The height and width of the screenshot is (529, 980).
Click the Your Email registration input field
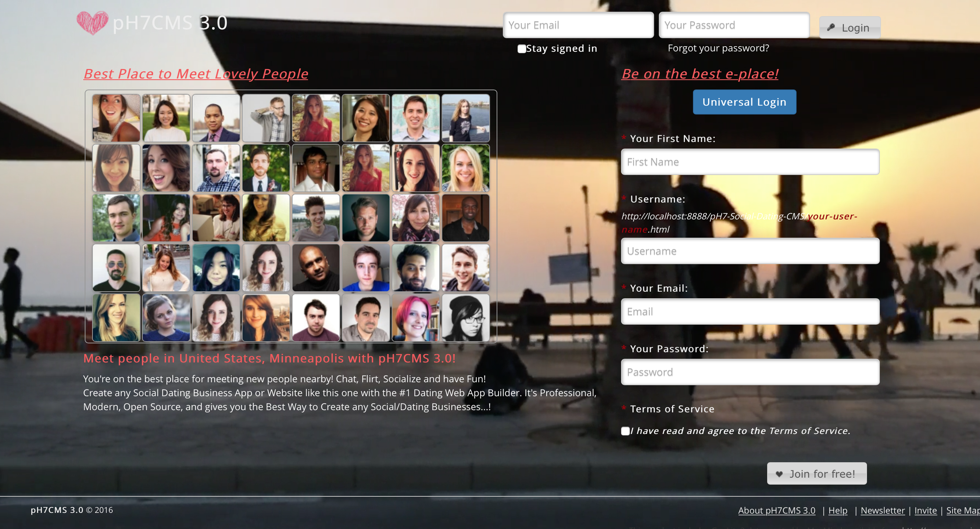[749, 311]
